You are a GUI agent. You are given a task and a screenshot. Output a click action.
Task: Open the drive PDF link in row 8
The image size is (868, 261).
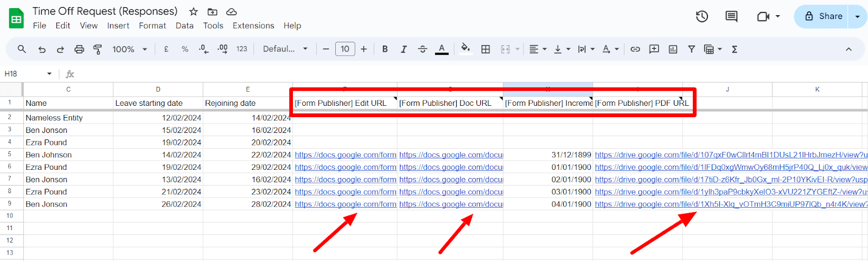pos(731,192)
